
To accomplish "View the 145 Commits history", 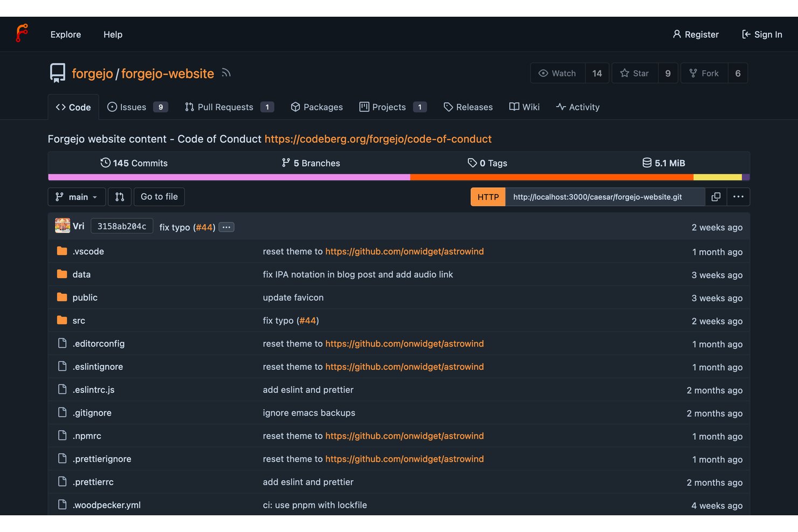I will point(134,163).
